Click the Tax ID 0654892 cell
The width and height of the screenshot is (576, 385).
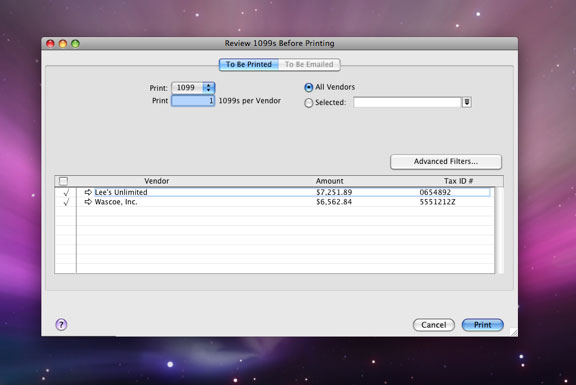click(435, 192)
